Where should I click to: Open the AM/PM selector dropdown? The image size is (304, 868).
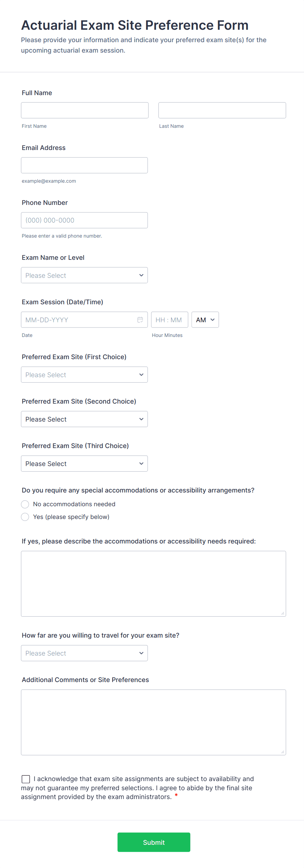(x=205, y=320)
